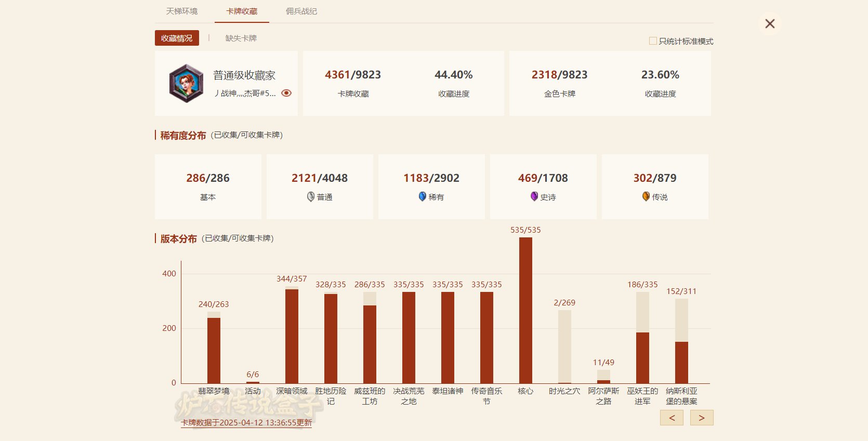868x441 pixels.
Task: Switch to the 天梯环境 tab
Action: (x=182, y=11)
